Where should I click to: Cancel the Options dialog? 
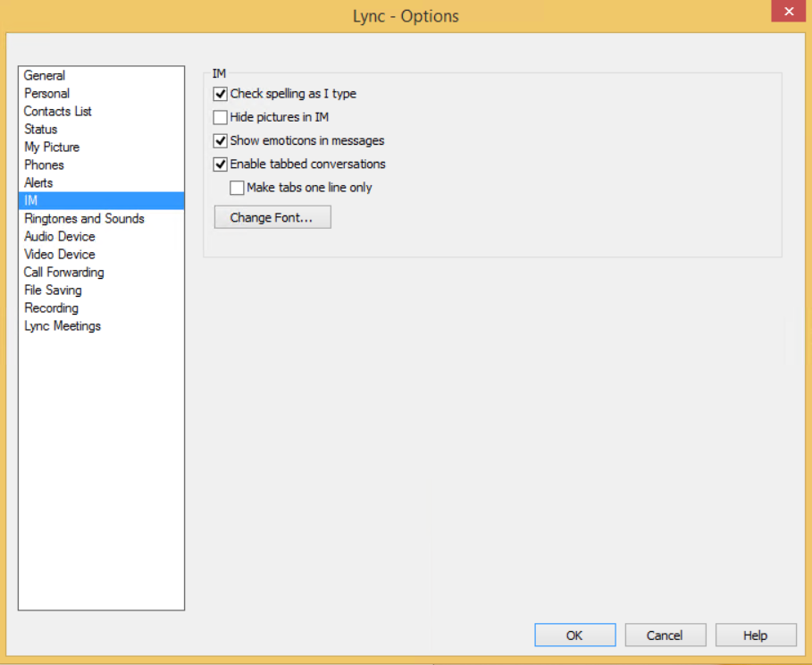(665, 635)
